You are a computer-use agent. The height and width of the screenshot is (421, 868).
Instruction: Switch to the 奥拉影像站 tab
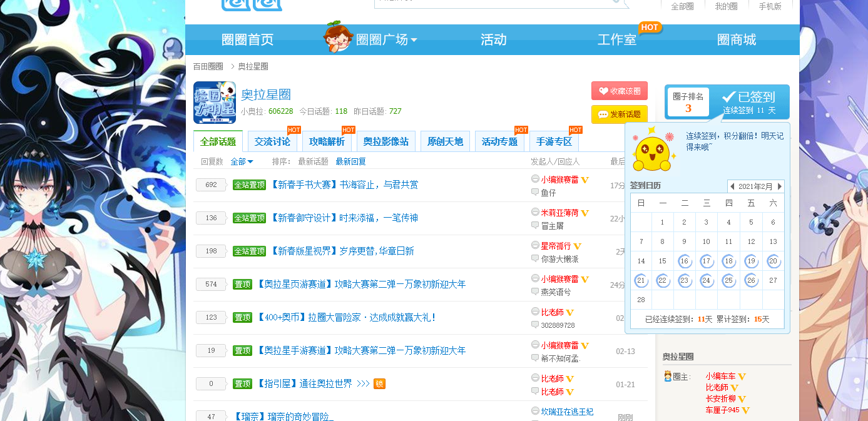(x=386, y=142)
